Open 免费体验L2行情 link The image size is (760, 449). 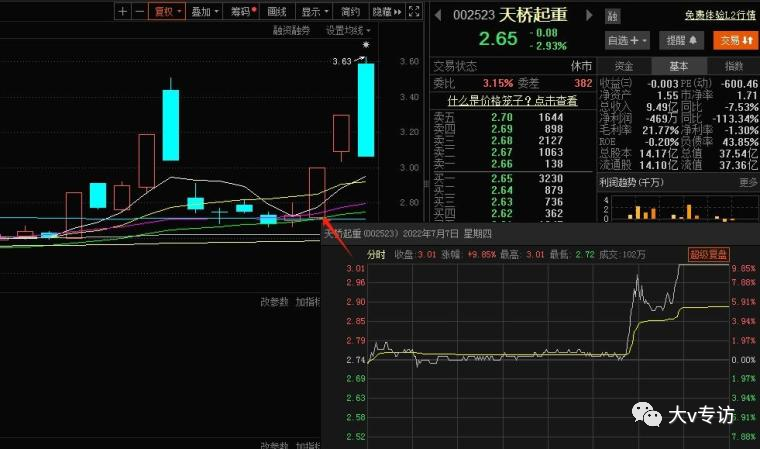point(720,15)
